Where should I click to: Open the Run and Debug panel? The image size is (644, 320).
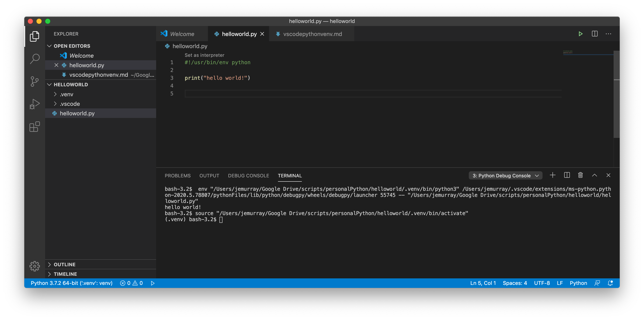coord(35,103)
